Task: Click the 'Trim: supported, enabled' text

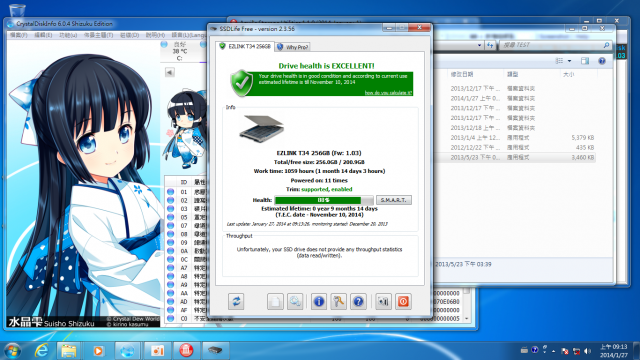Action: click(x=319, y=189)
